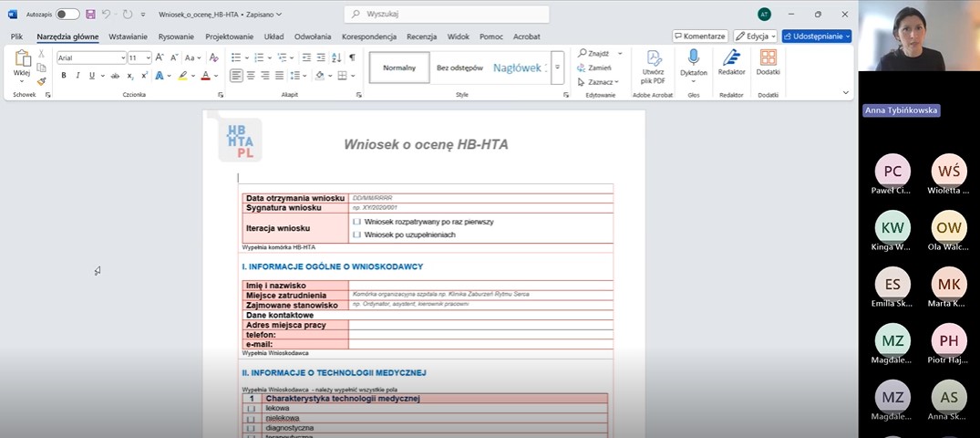The height and width of the screenshot is (438, 980).
Task: Tick the 'nielekowa' checkbox
Action: (x=252, y=418)
